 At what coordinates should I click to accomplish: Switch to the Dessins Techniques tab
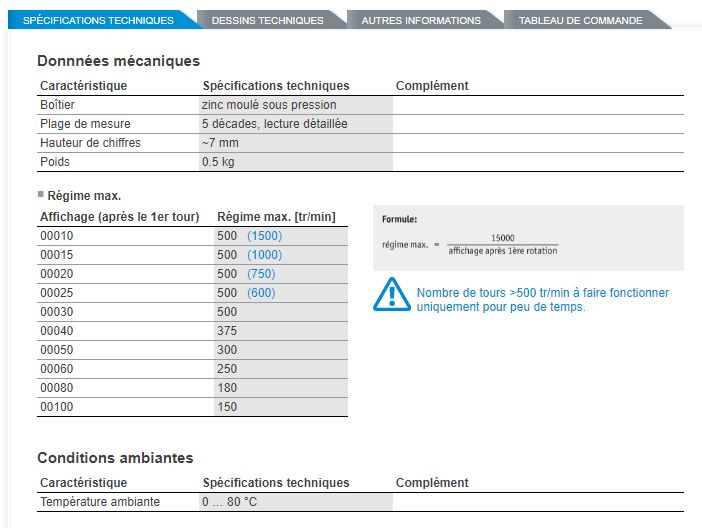pos(268,20)
